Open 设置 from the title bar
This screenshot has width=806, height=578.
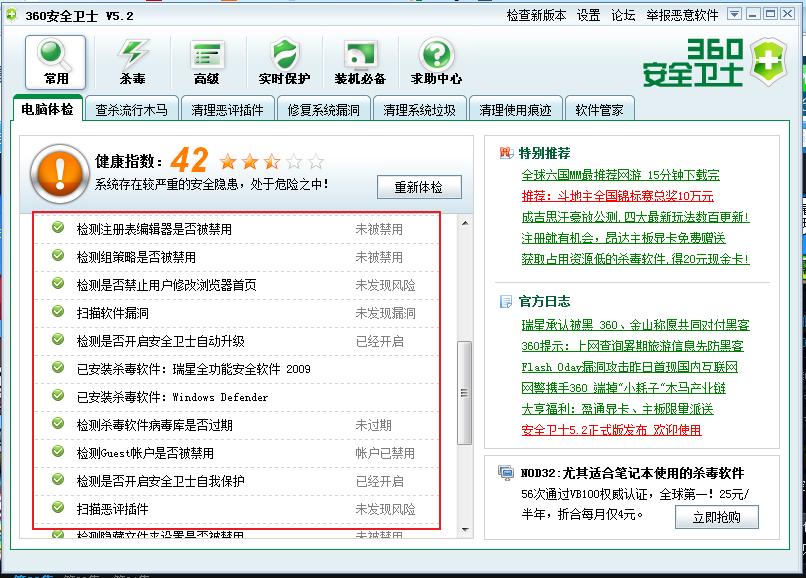pyautogui.click(x=588, y=15)
